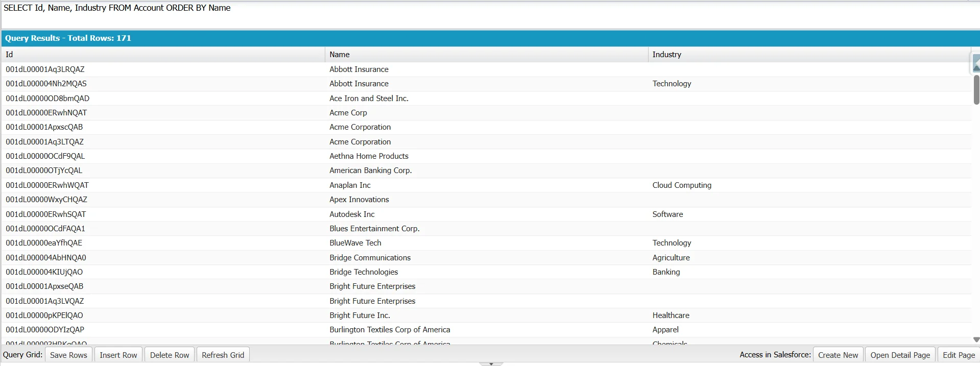Click the collapse arrow below the button bar
The image size is (980, 366).
(x=491, y=364)
